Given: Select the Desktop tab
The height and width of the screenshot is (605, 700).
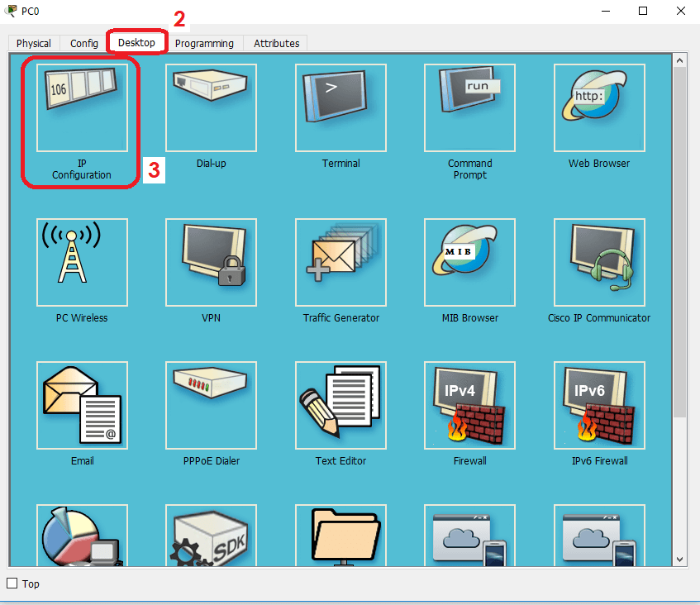Looking at the screenshot, I should 136,42.
